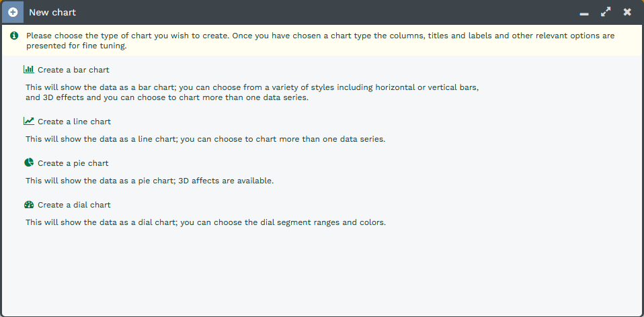Click the line chart icon
Image resolution: width=644 pixels, height=317 pixels.
pos(28,122)
